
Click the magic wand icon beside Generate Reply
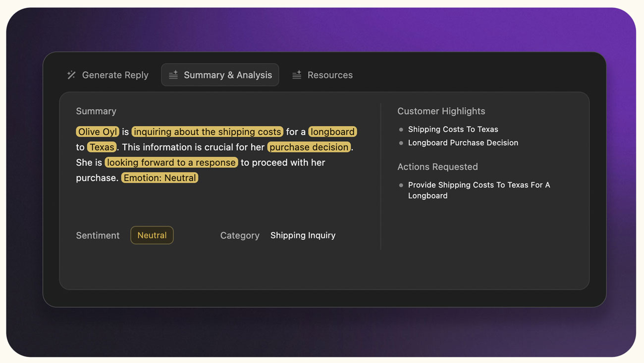(71, 75)
